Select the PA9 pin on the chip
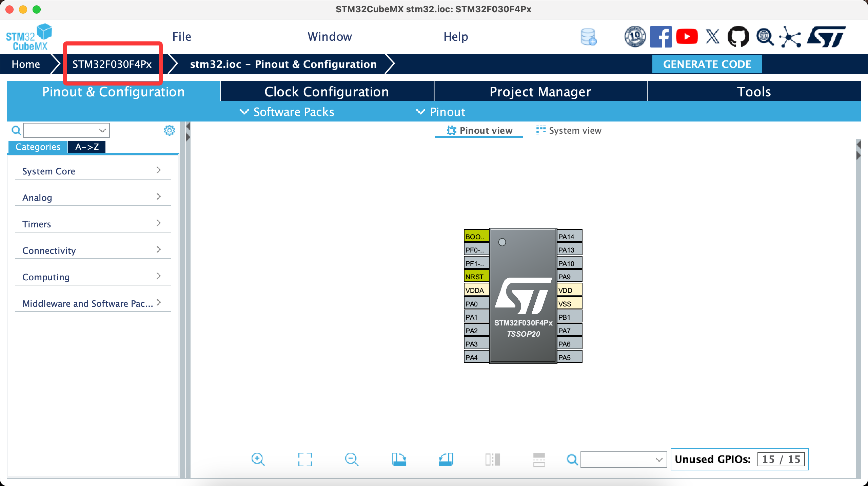Viewport: 868px width, 486px height. 570,277
